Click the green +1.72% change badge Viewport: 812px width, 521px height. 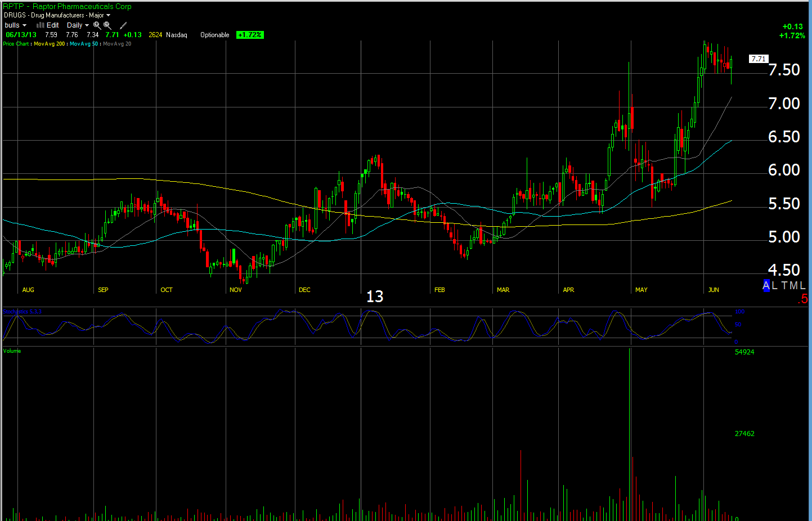[x=250, y=35]
